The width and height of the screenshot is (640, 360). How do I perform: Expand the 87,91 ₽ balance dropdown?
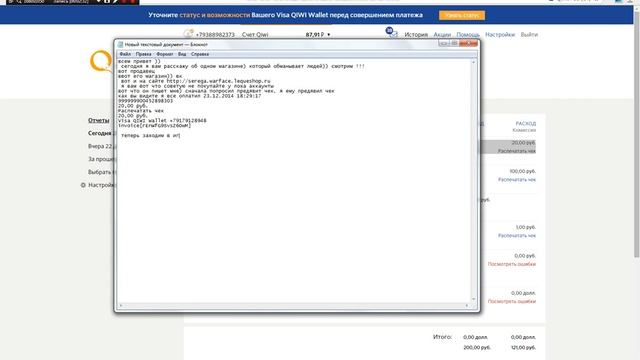click(x=318, y=35)
